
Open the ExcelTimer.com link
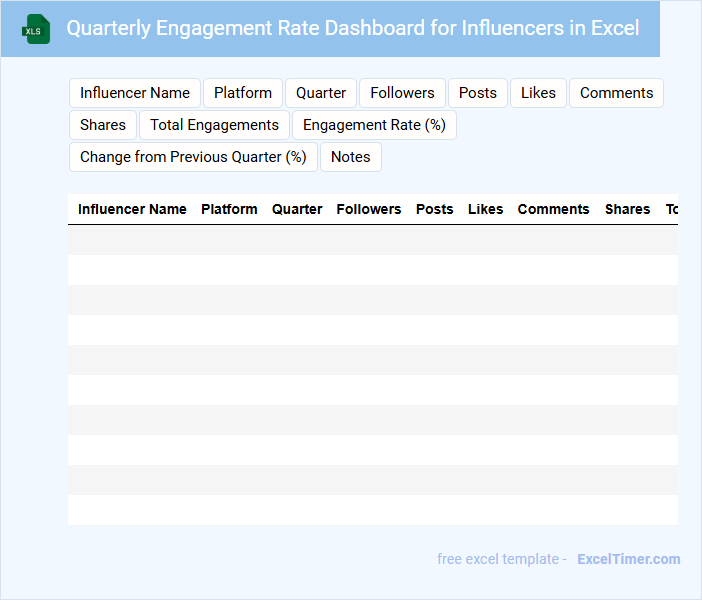click(628, 559)
